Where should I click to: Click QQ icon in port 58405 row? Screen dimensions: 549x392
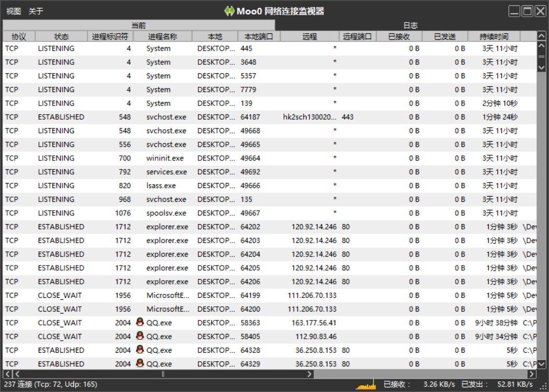click(140, 336)
